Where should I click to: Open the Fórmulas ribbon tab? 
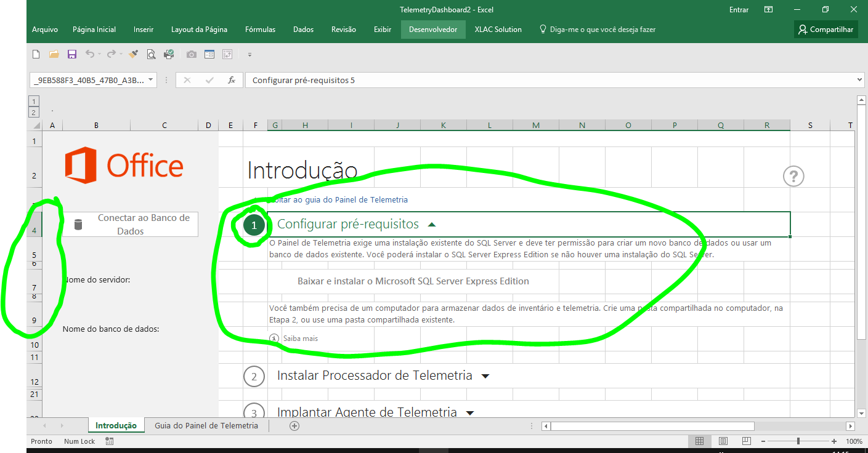260,29
